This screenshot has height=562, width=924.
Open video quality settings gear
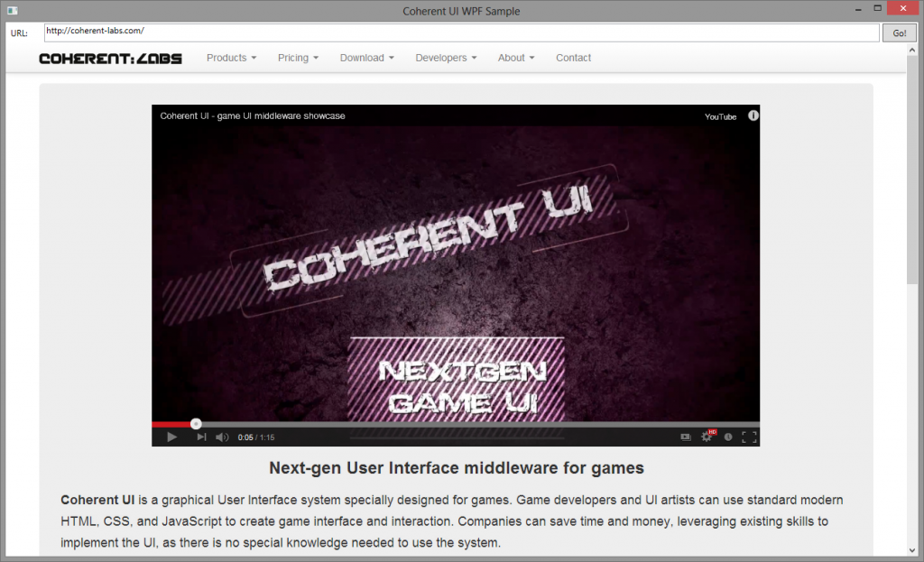707,438
